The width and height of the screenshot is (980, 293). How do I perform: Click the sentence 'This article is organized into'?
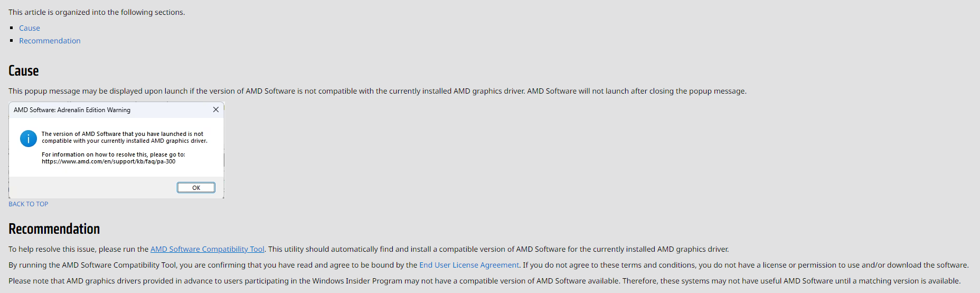97,12
